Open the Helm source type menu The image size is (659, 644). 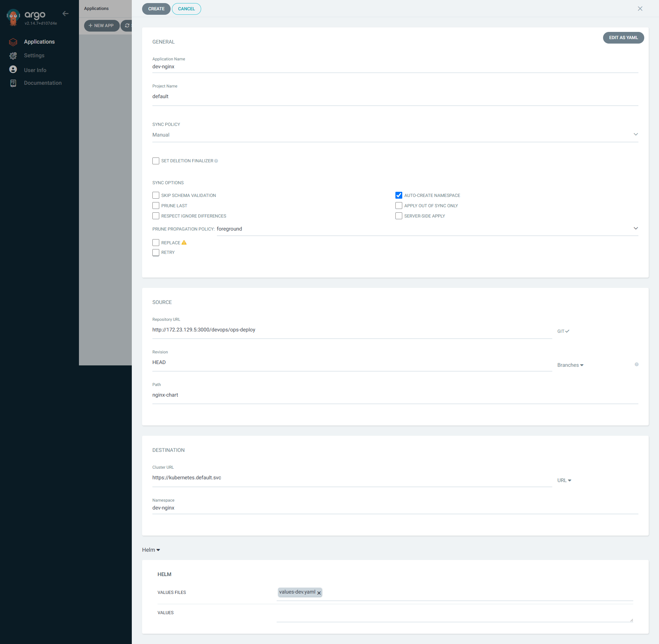[x=151, y=550]
